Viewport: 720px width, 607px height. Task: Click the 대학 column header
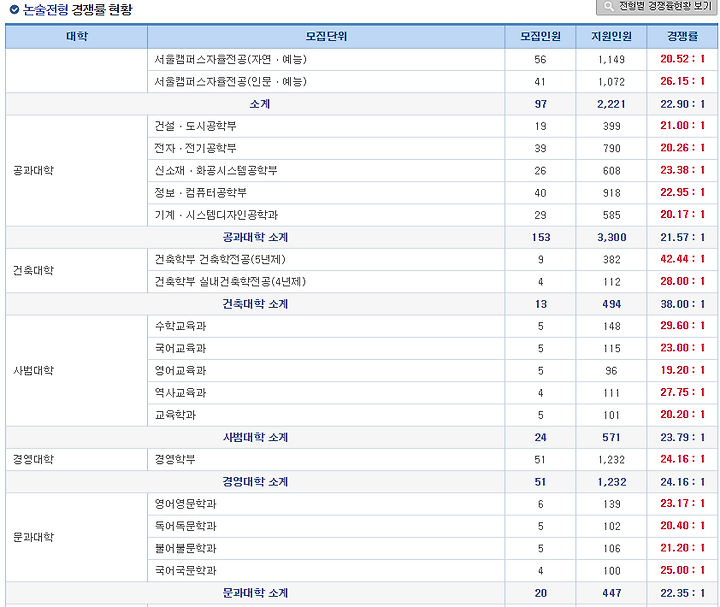pos(76,36)
